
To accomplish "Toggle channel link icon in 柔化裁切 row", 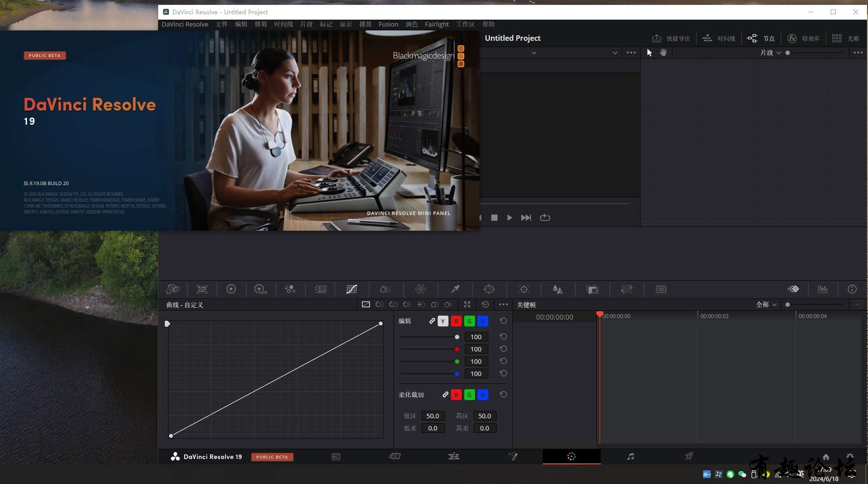I will click(445, 395).
